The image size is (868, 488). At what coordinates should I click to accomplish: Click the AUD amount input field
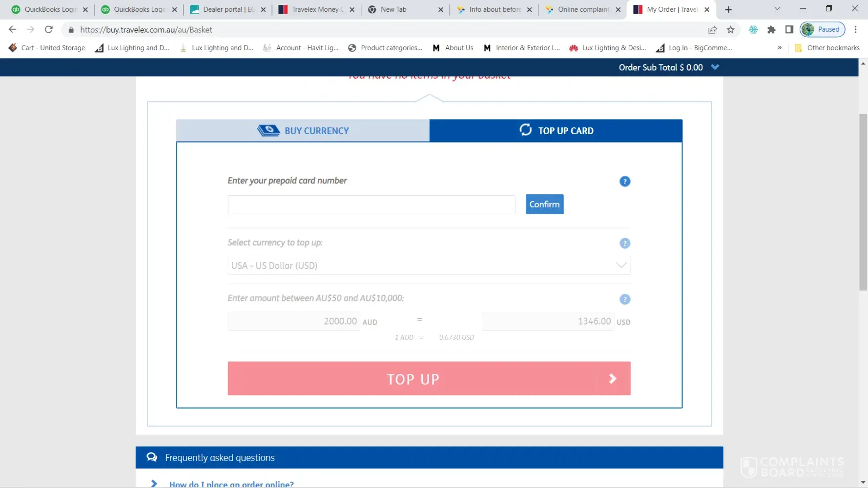294,321
